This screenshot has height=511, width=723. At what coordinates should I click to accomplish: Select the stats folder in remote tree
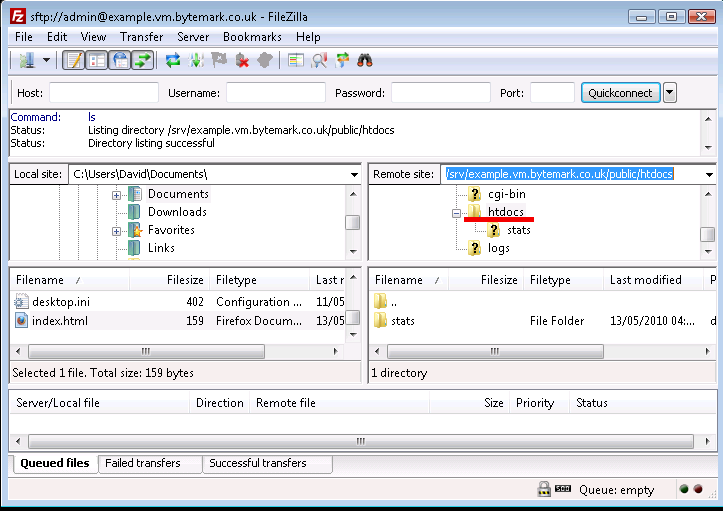pyautogui.click(x=518, y=230)
